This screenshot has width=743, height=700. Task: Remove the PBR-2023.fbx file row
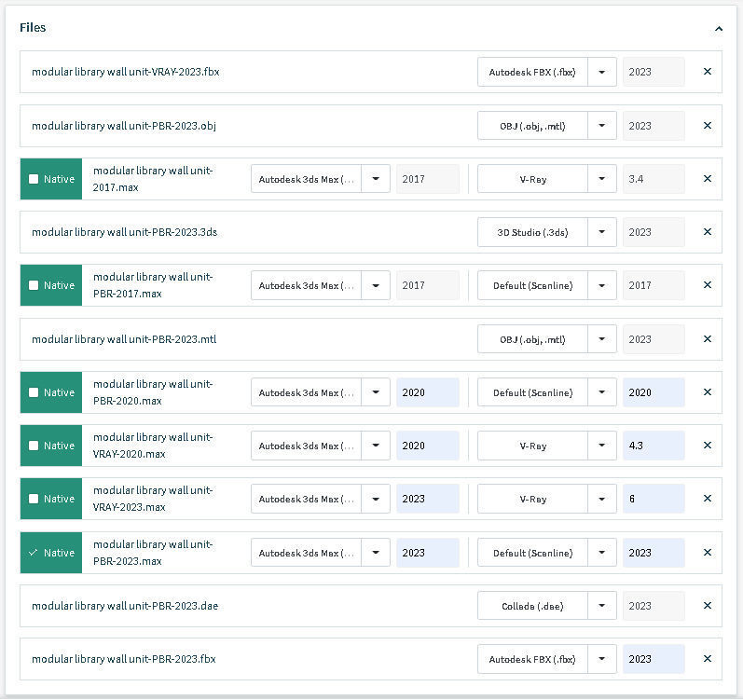[x=708, y=659]
